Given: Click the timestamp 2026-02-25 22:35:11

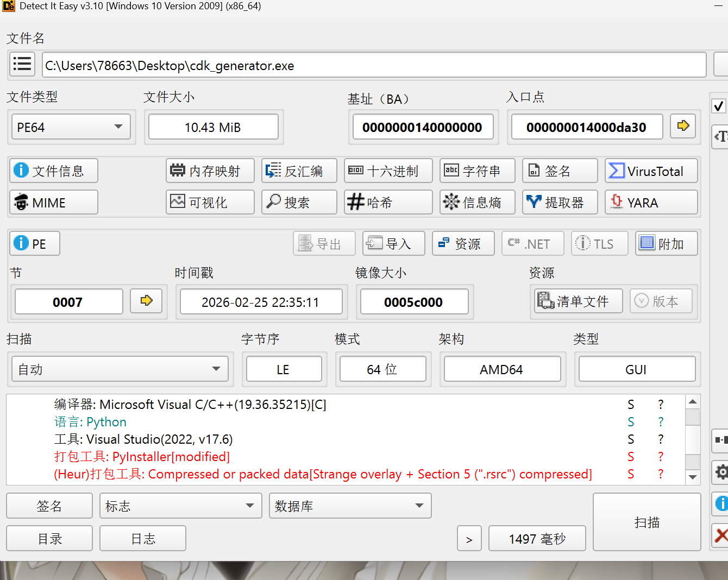Looking at the screenshot, I should [261, 301].
